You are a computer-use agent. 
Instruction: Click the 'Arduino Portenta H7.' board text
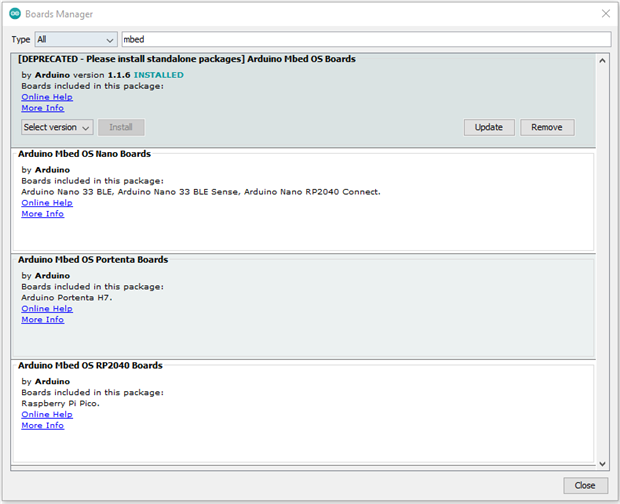pyautogui.click(x=67, y=298)
